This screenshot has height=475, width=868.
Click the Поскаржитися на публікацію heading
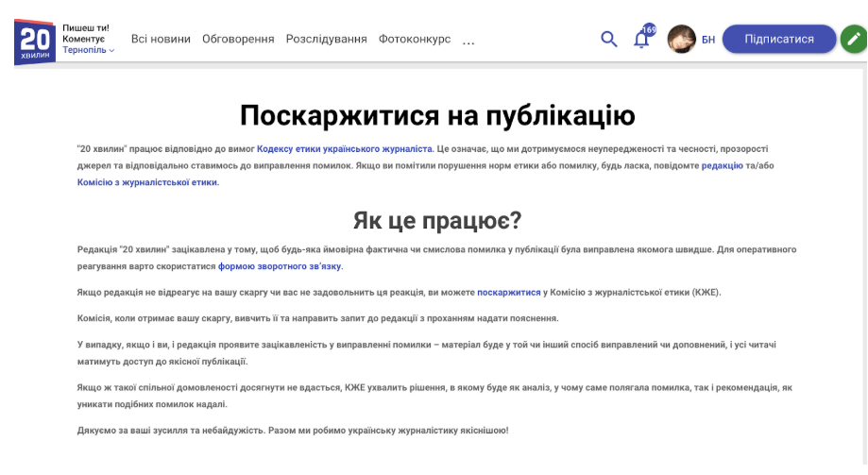(436, 115)
